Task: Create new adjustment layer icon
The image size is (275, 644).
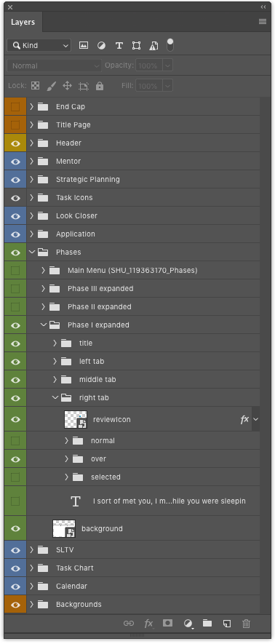Action: (x=188, y=624)
